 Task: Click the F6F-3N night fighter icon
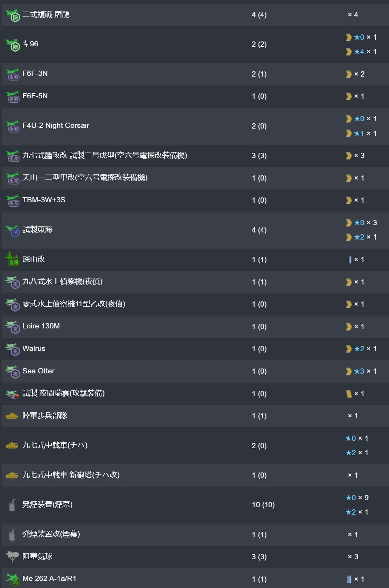pyautogui.click(x=13, y=74)
